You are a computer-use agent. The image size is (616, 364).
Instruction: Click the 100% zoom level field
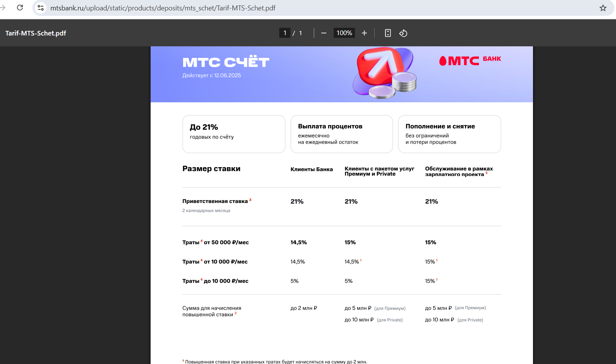coord(344,33)
